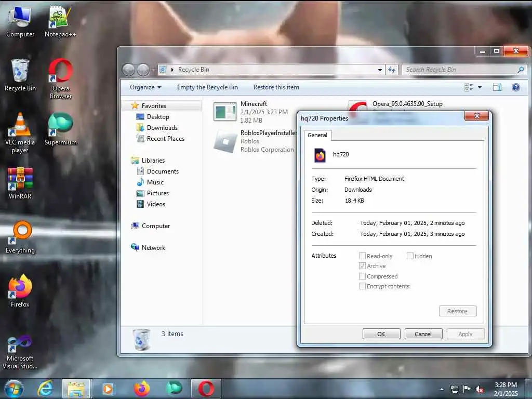
Task: Click Empty the Recycle Bin
Action: pyautogui.click(x=207, y=87)
